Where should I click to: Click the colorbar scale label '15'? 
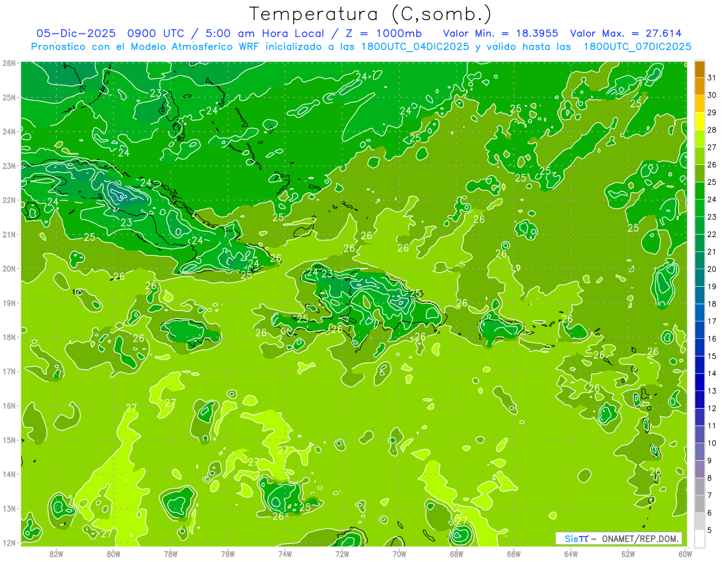(712, 356)
